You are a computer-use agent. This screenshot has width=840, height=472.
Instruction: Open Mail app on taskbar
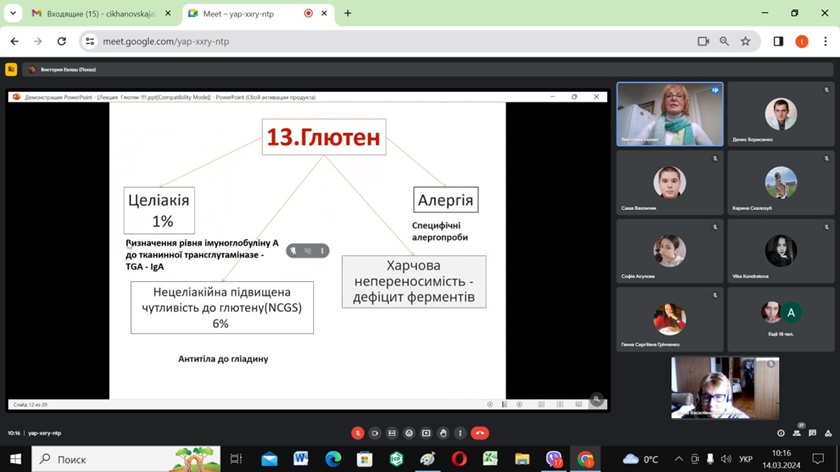[x=269, y=459]
